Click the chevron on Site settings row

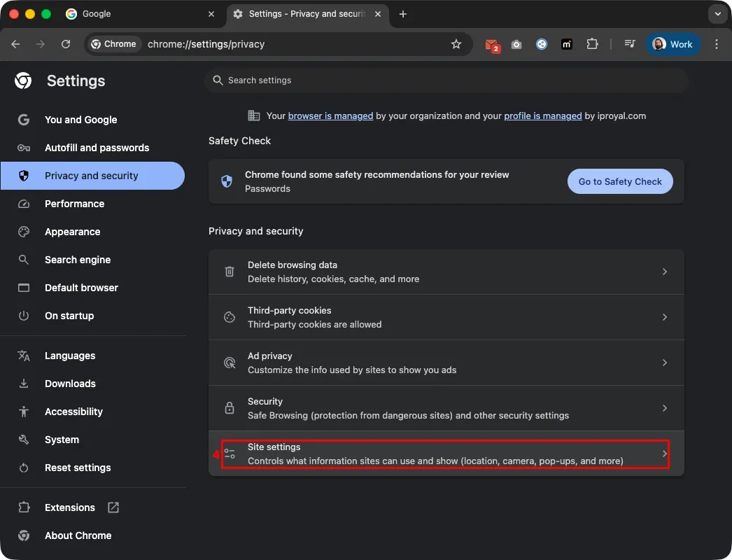665,454
